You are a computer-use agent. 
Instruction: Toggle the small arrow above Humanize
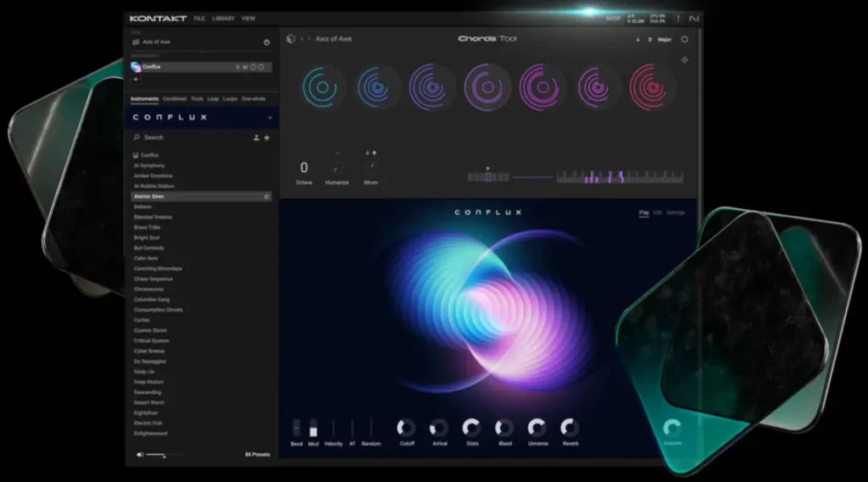[337, 153]
